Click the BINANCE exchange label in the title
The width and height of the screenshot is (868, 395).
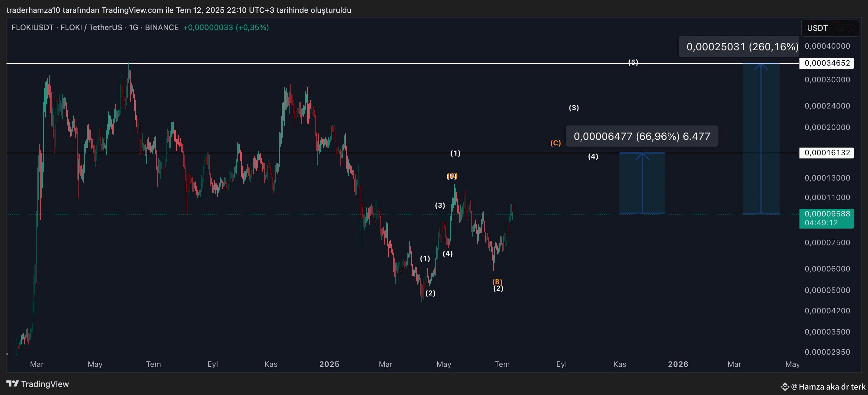(x=162, y=27)
